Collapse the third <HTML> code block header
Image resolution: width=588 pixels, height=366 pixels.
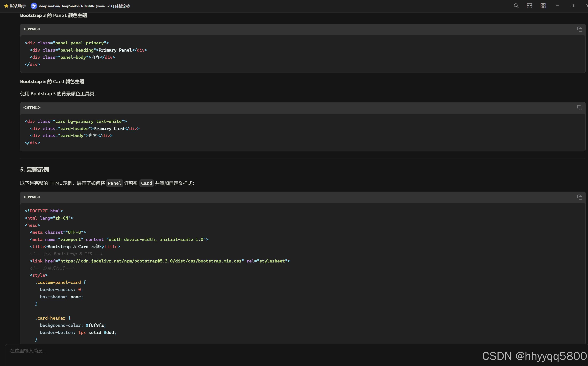pyautogui.click(x=32, y=197)
